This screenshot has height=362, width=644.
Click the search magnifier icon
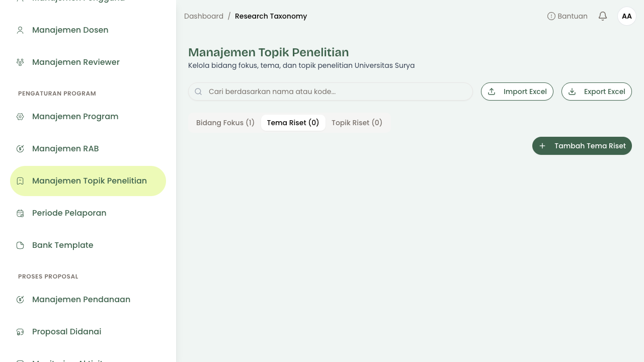198,92
